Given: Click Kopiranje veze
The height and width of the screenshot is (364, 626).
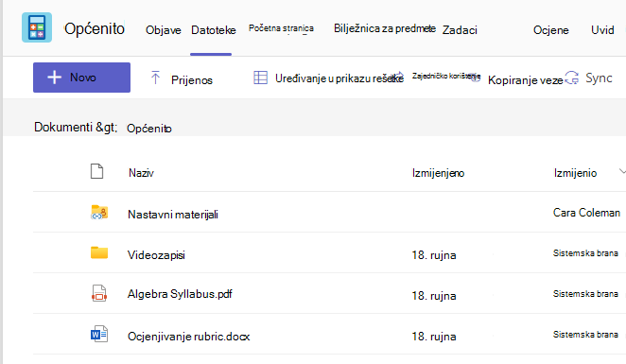Looking at the screenshot, I should (525, 80).
